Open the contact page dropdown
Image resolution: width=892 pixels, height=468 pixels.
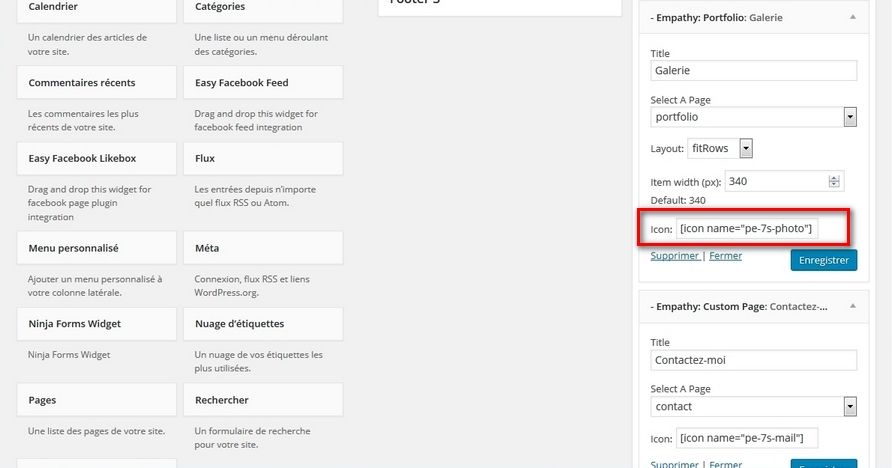(850, 407)
